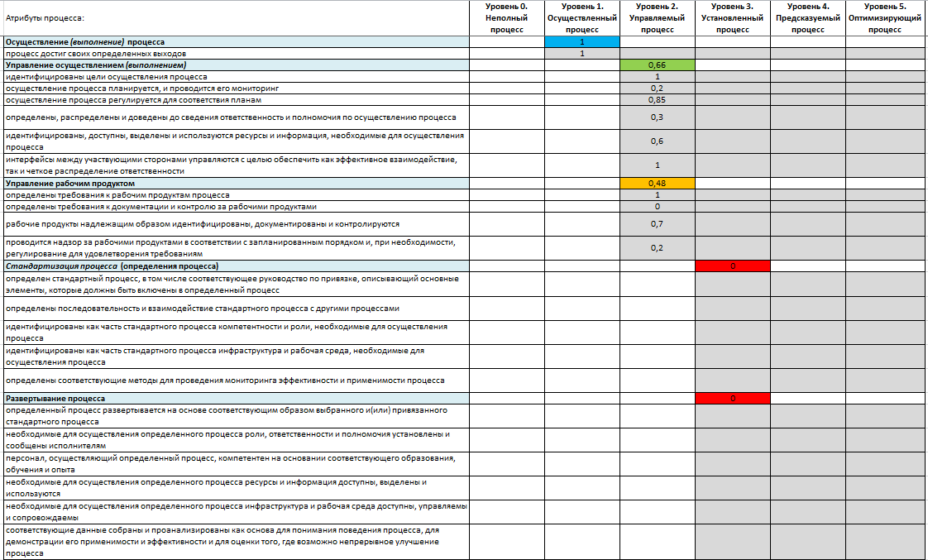The image size is (928, 560).
Task: Select the "Уровень 1. Осуществленный процесс" column header
Action: point(582,18)
